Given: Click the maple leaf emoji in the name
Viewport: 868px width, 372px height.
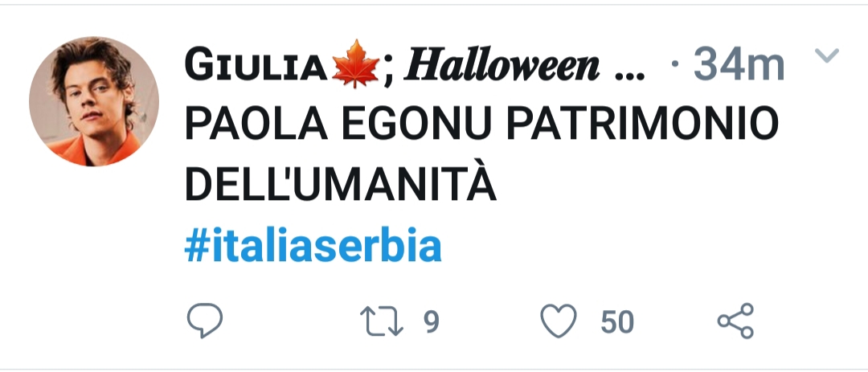Looking at the screenshot, I should click(355, 65).
